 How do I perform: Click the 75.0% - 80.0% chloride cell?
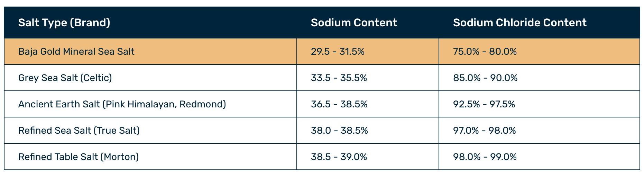point(485,52)
